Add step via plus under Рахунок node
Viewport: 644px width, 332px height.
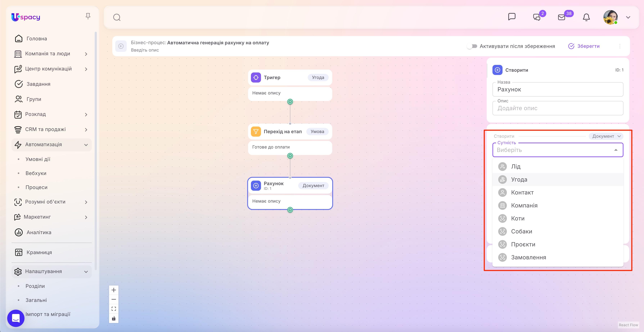pos(290,210)
